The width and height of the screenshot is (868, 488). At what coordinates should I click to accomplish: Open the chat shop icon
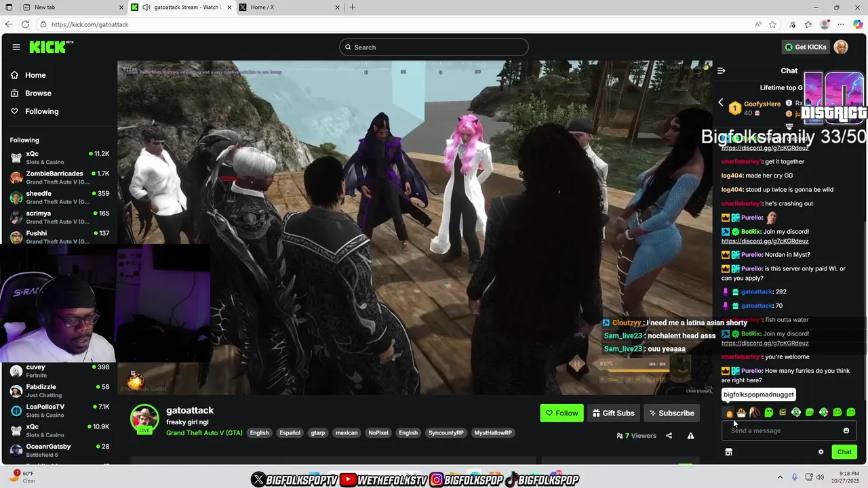(x=728, y=452)
